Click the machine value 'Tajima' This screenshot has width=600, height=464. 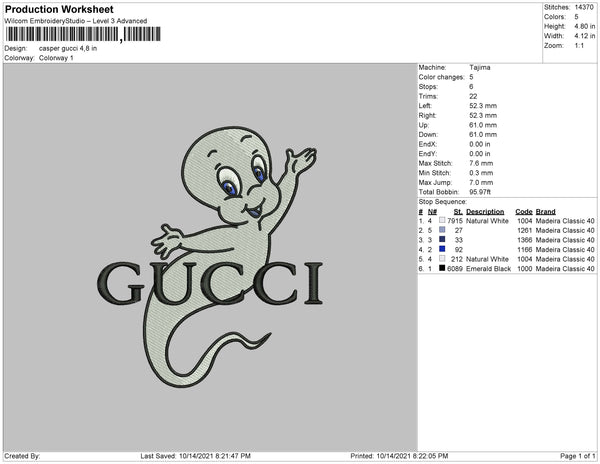click(479, 67)
